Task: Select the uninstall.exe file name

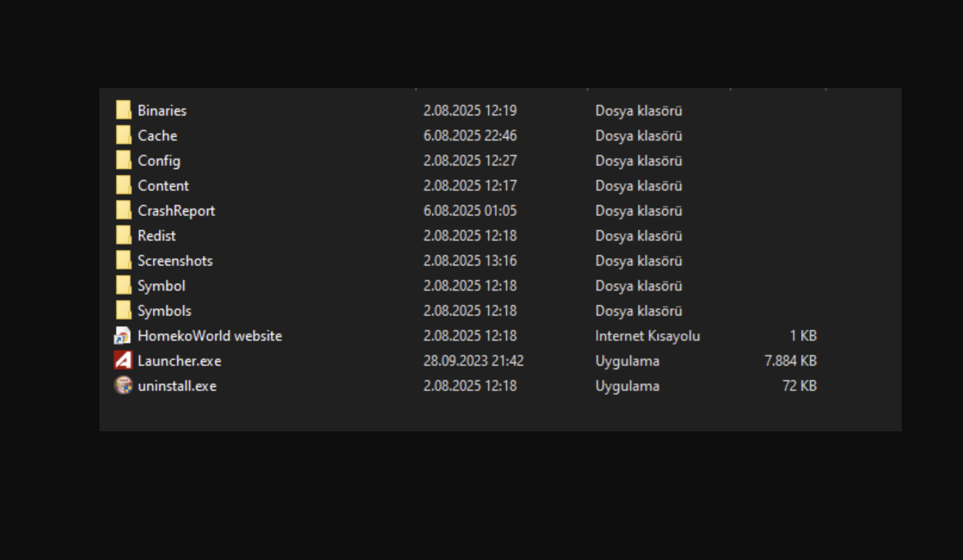Action: point(178,386)
